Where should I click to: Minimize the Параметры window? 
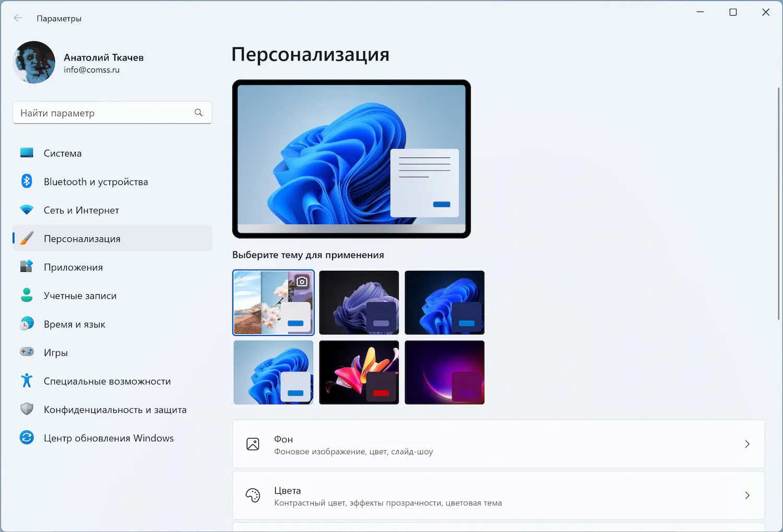pyautogui.click(x=701, y=12)
